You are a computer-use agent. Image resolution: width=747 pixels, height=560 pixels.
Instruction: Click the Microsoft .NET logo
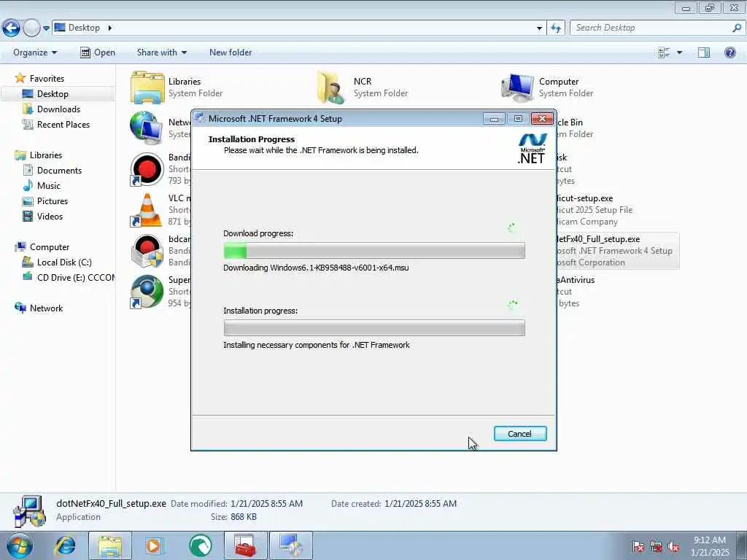(x=532, y=149)
